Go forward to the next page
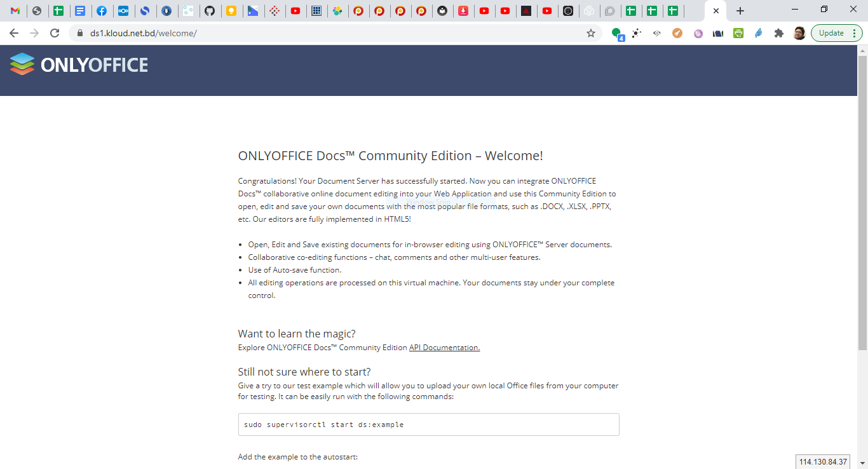The image size is (868, 469). coord(34,33)
